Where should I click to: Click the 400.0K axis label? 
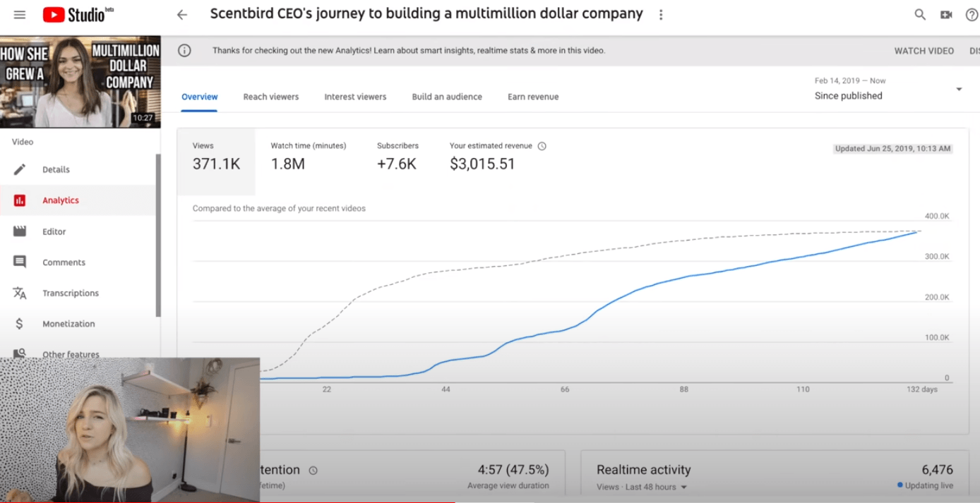(937, 216)
